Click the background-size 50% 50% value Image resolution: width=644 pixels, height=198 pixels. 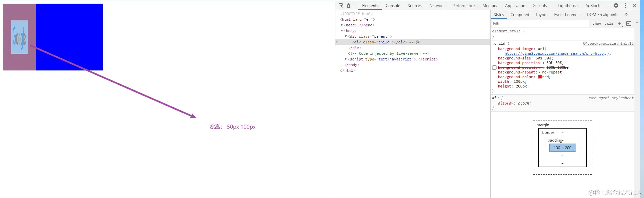(x=544, y=58)
